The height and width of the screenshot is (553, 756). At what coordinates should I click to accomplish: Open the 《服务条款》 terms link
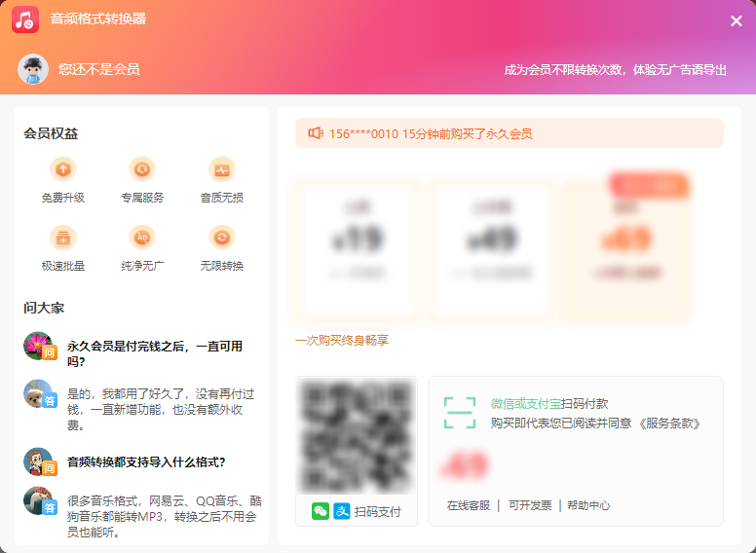[x=668, y=424]
